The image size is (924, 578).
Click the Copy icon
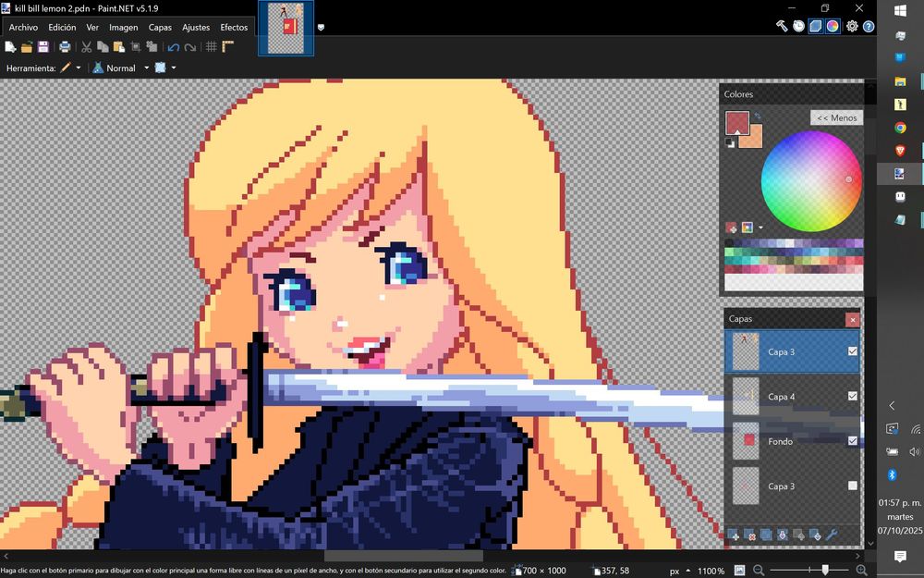pos(103,46)
